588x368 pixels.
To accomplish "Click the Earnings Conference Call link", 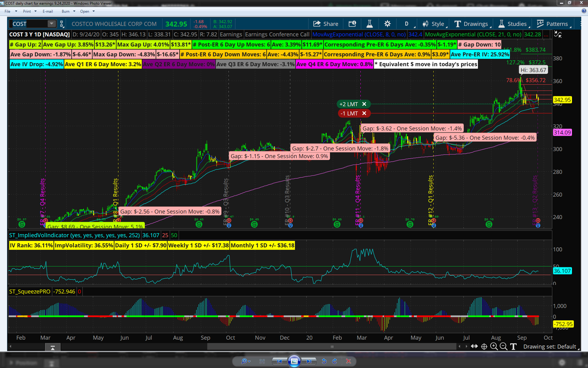I will [278, 34].
